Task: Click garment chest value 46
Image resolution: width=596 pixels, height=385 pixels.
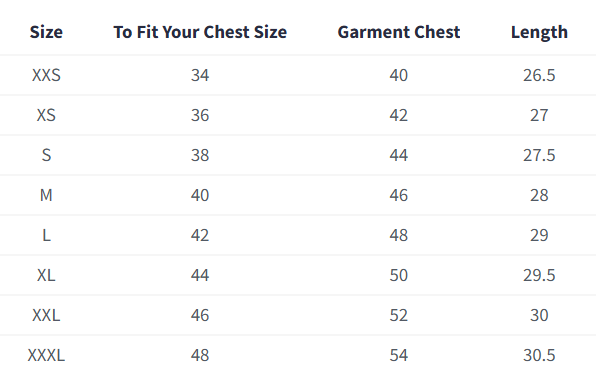Action: (399, 195)
